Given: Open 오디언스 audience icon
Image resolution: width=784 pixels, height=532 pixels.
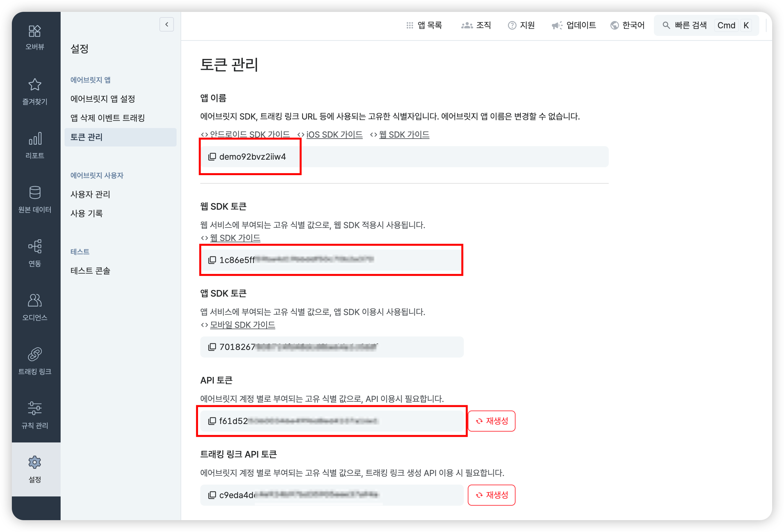Looking at the screenshot, I should pyautogui.click(x=35, y=300).
